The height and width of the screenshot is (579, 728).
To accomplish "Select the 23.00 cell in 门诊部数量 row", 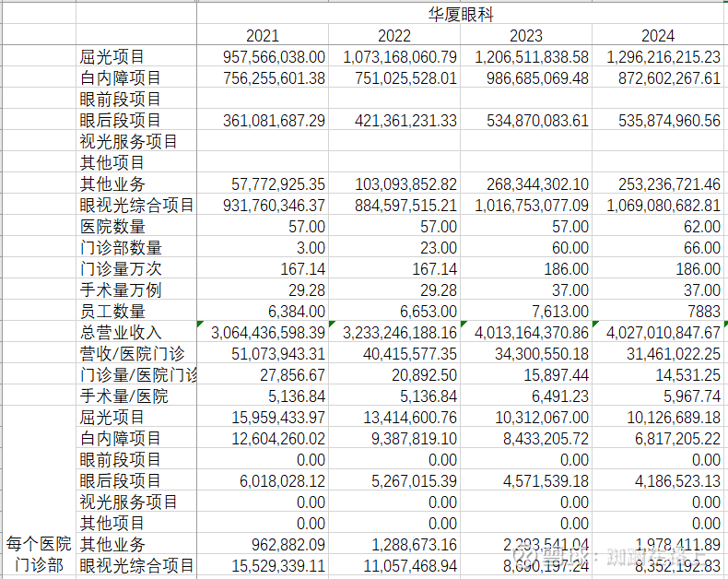I will pos(394,247).
